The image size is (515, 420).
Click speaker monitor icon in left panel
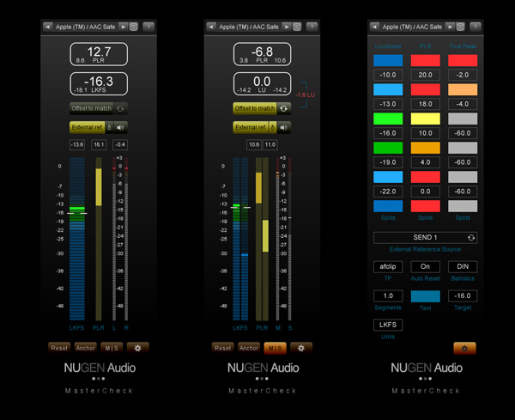tap(120, 127)
